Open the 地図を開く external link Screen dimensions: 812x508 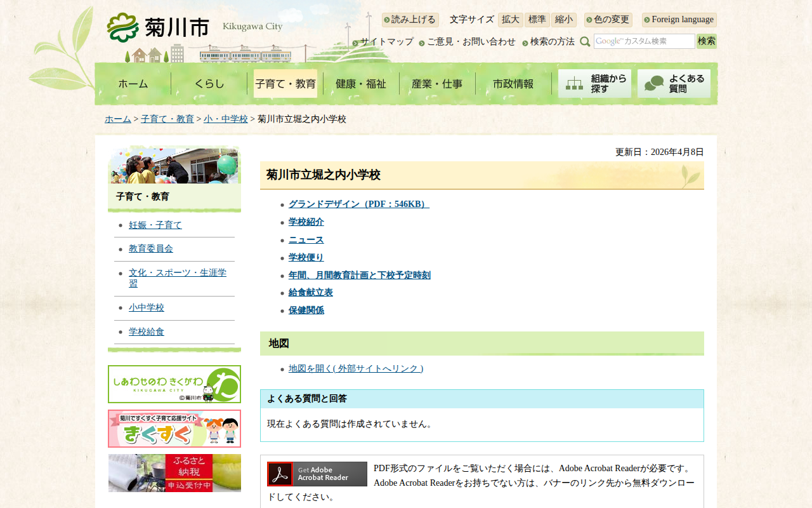pyautogui.click(x=356, y=369)
